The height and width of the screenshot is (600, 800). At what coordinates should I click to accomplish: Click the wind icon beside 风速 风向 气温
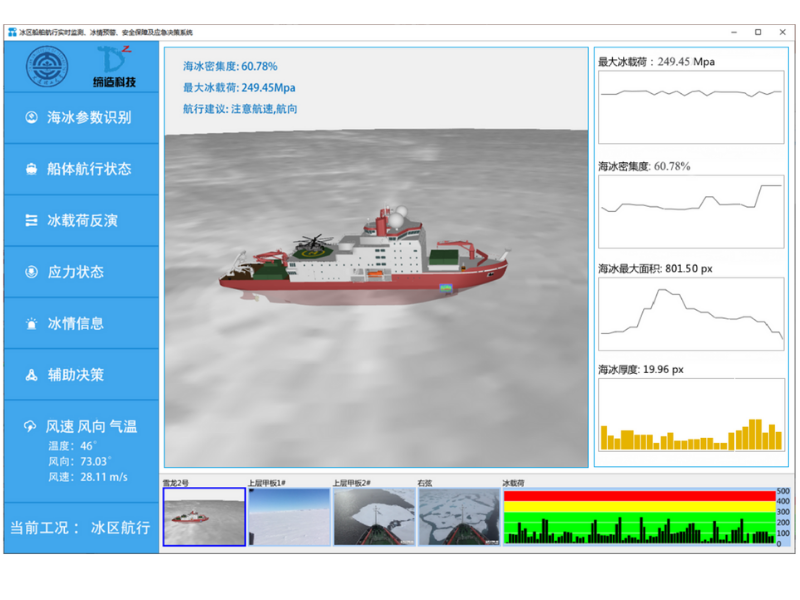(31, 426)
